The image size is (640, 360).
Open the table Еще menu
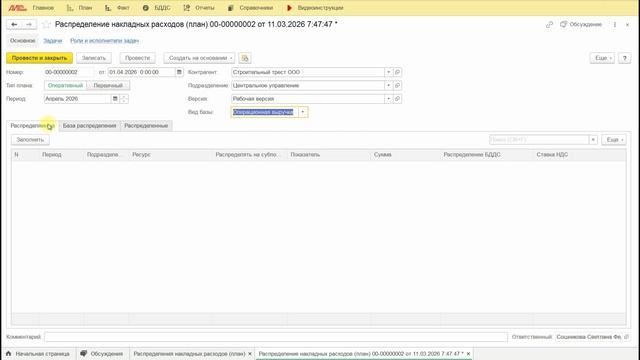coord(614,140)
